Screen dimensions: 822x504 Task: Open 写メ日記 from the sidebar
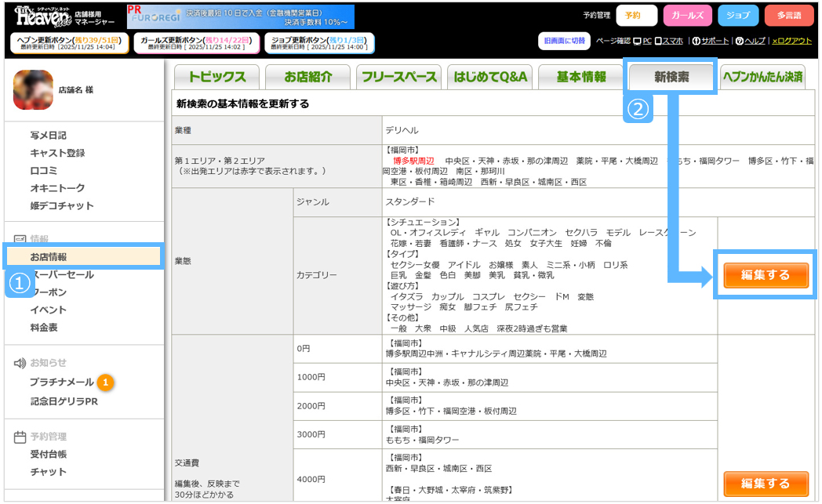coord(49,136)
